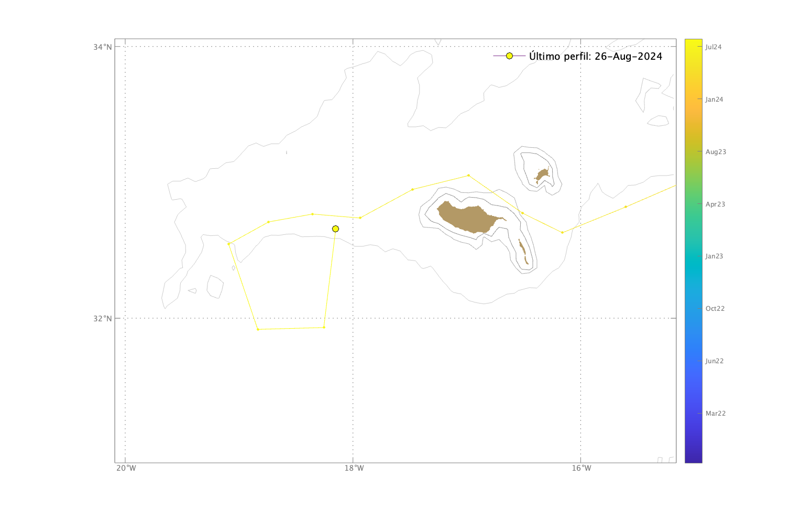Select the easternmost trajectory point on the track
Viewport: 812px width, 520px height.
click(x=626, y=207)
